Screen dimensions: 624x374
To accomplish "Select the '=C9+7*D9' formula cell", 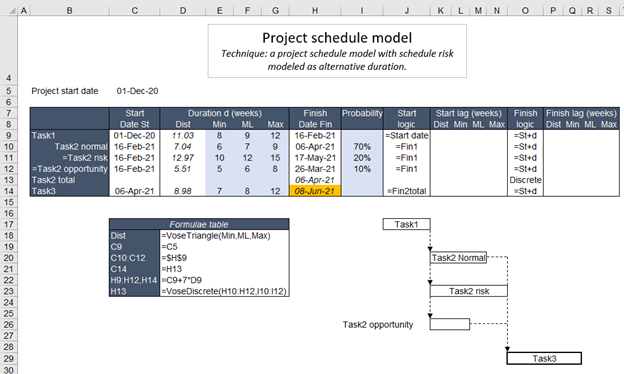I will pyautogui.click(x=224, y=280).
